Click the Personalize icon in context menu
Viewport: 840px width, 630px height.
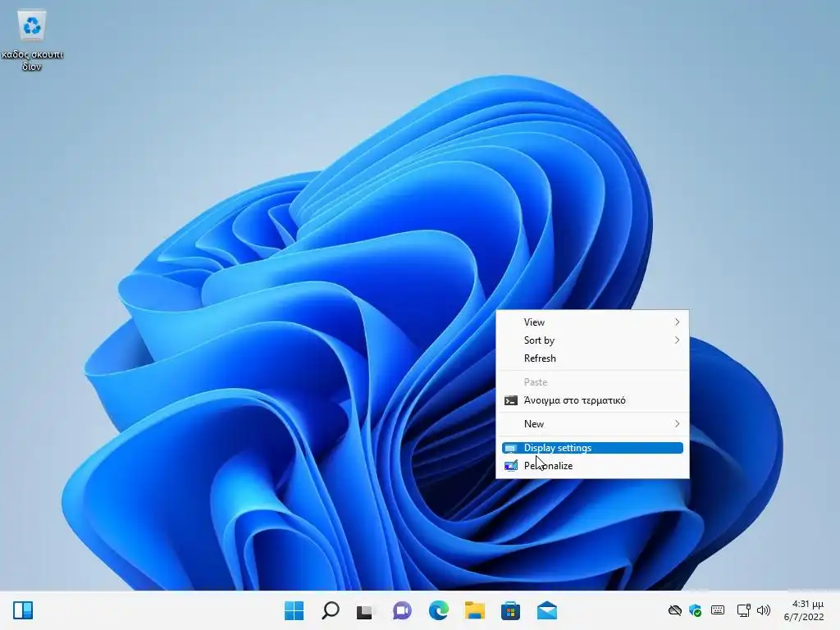tap(511, 466)
